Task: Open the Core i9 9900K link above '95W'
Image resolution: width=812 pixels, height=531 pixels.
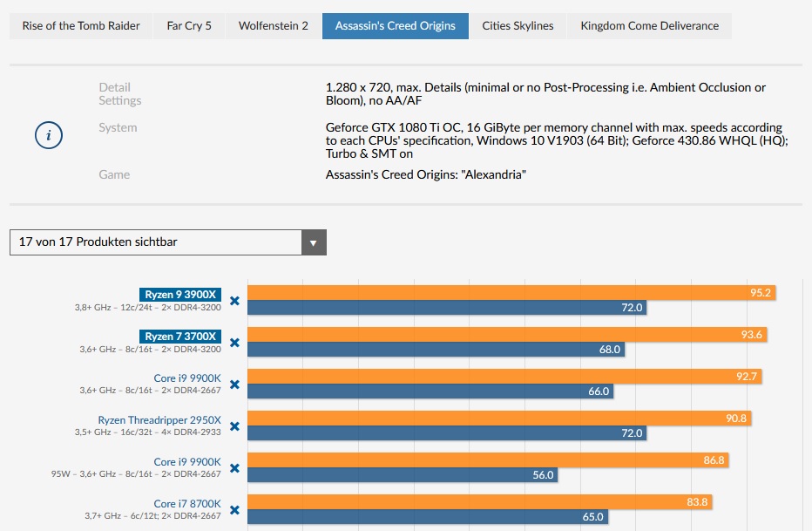Action: (x=187, y=461)
